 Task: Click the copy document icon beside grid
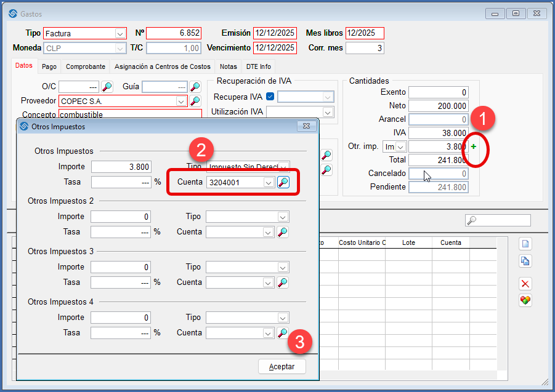(x=525, y=261)
